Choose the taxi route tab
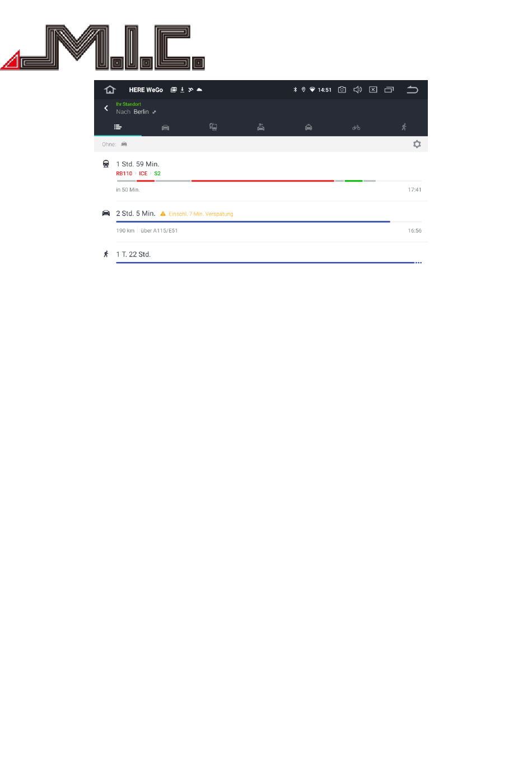Screen dimensions: 532x778 coord(309,127)
